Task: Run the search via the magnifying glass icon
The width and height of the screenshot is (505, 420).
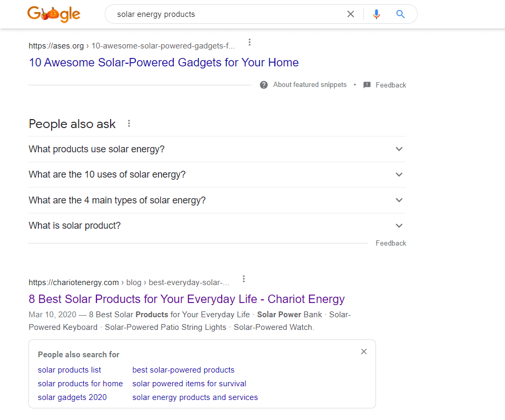Action: click(400, 14)
